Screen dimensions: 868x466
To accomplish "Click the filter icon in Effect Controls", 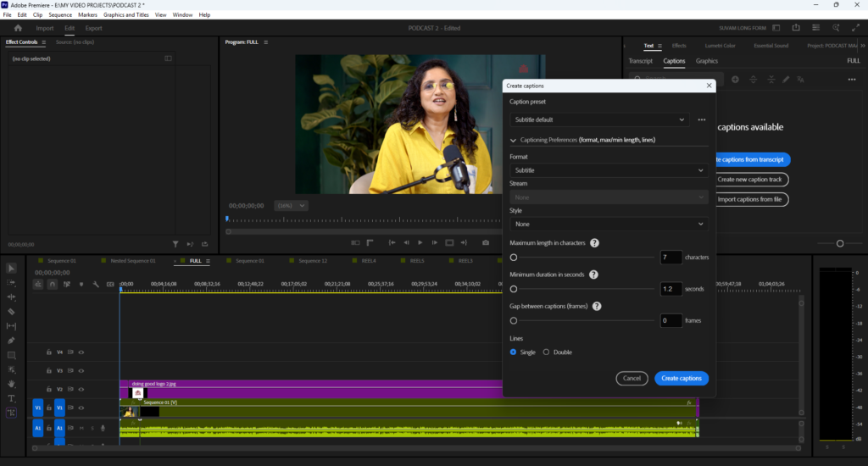I will click(x=175, y=244).
